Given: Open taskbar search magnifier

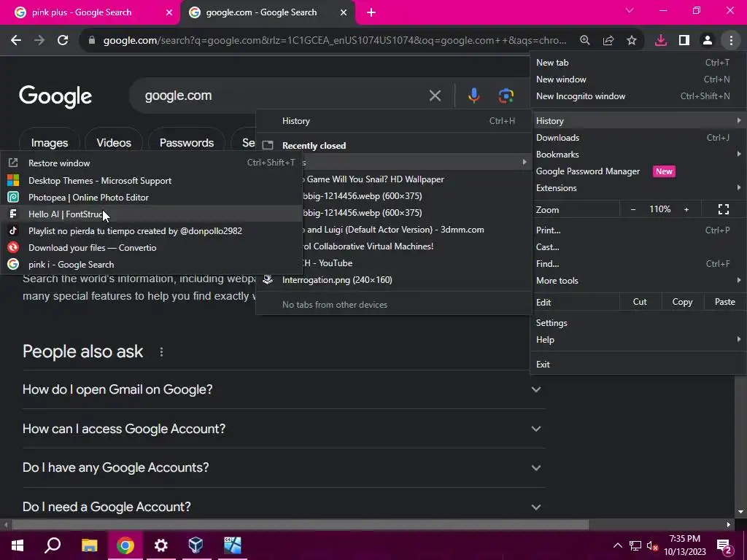Looking at the screenshot, I should 53,545.
